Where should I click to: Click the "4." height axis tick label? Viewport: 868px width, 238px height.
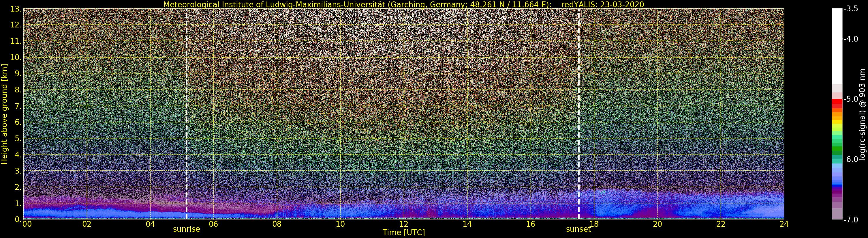point(18,155)
